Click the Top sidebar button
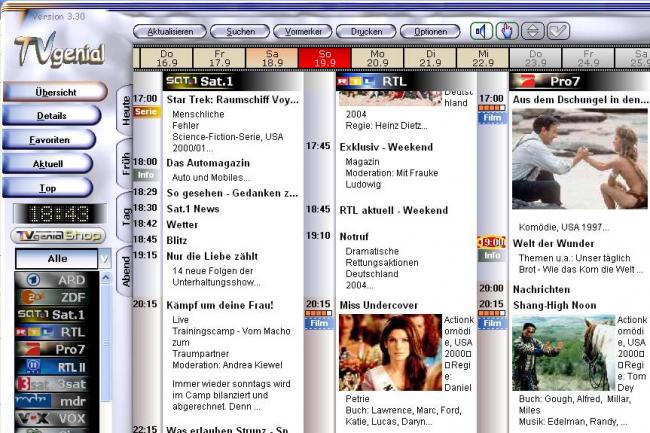Screen dimensions: 650x433 48,188
